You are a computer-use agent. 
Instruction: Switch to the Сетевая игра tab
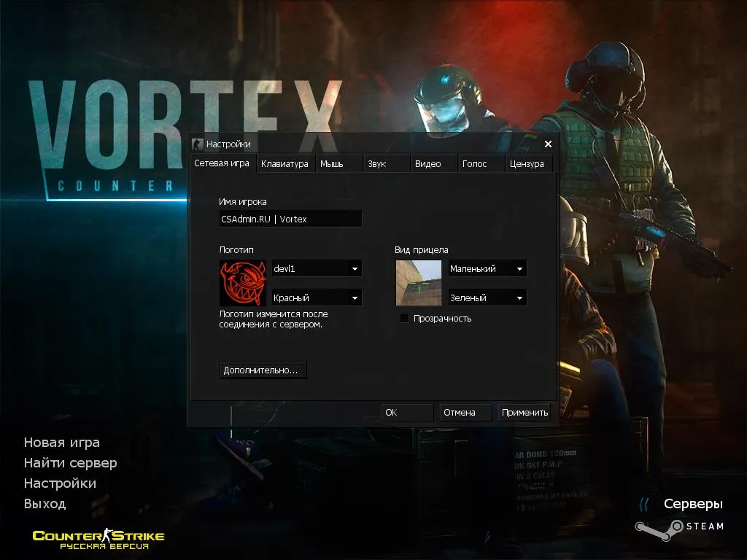pyautogui.click(x=222, y=163)
